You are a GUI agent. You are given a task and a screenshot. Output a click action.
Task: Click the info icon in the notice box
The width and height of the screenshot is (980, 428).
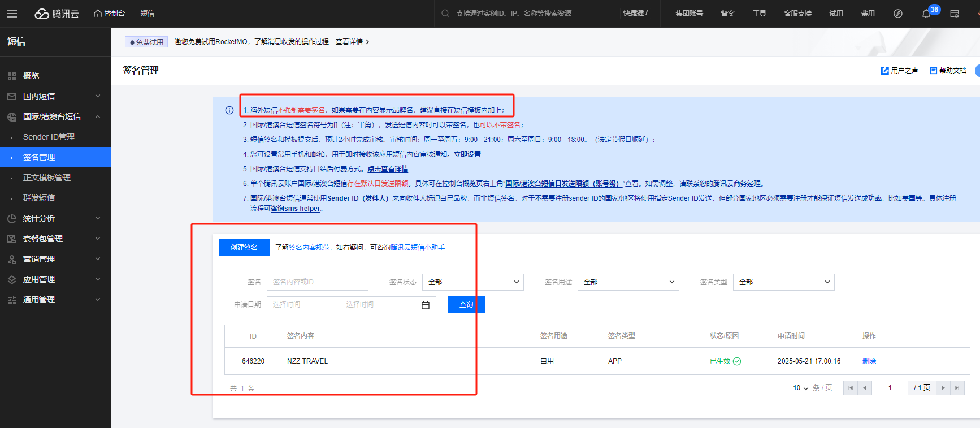(229, 110)
